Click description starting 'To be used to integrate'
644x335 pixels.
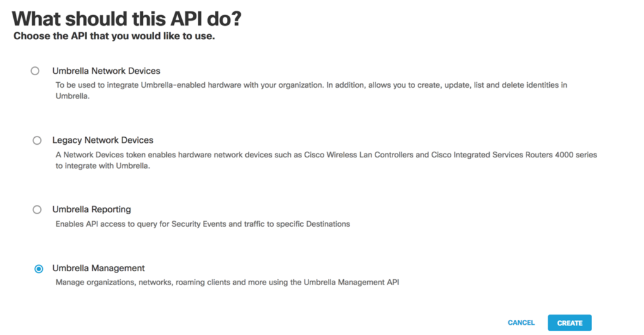[312, 90]
